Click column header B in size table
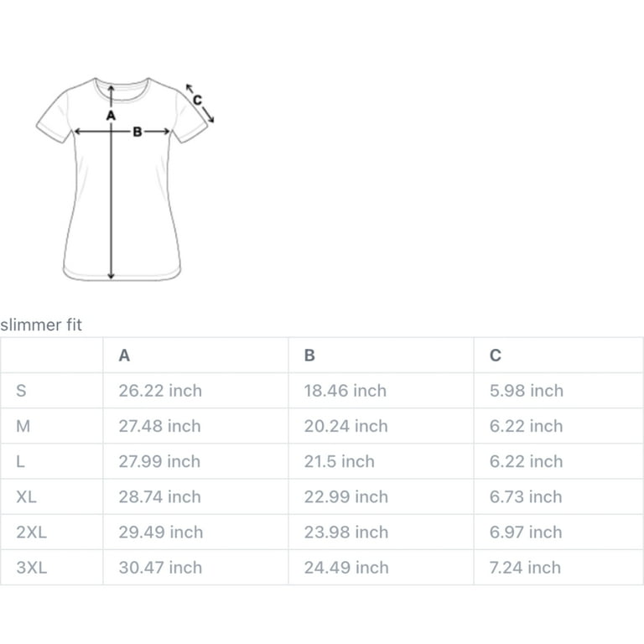This screenshot has width=644, height=644. click(309, 356)
